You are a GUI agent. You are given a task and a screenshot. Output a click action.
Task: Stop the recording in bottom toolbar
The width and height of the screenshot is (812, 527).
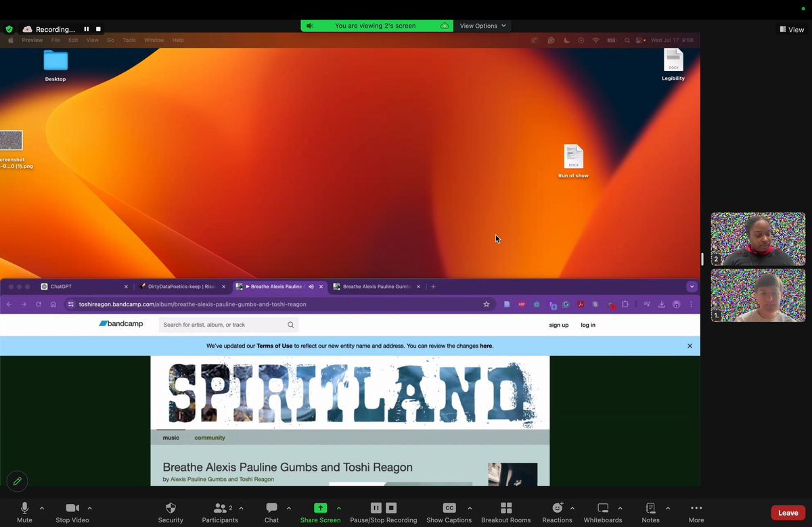pos(391,508)
